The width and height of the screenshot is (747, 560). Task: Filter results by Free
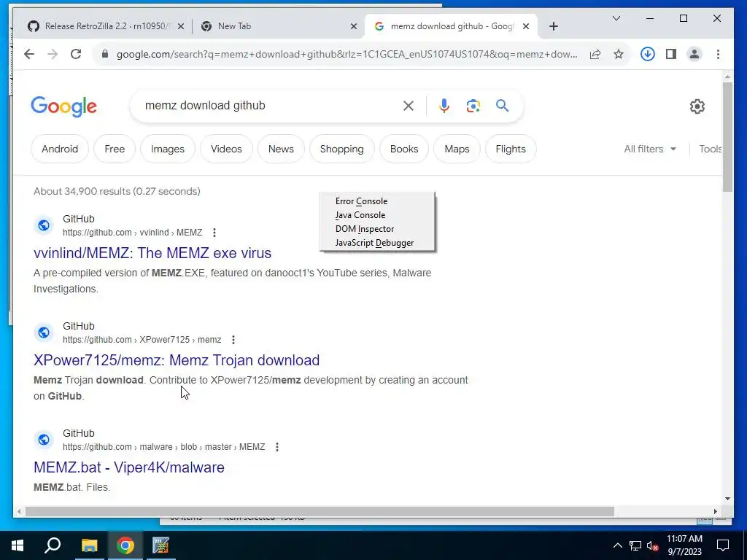[115, 149]
